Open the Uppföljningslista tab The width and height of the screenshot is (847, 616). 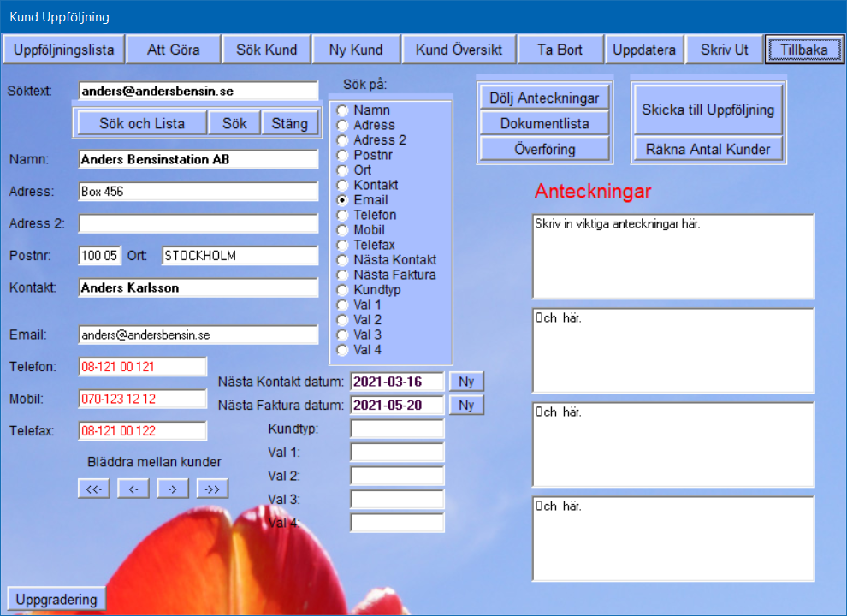coord(63,50)
